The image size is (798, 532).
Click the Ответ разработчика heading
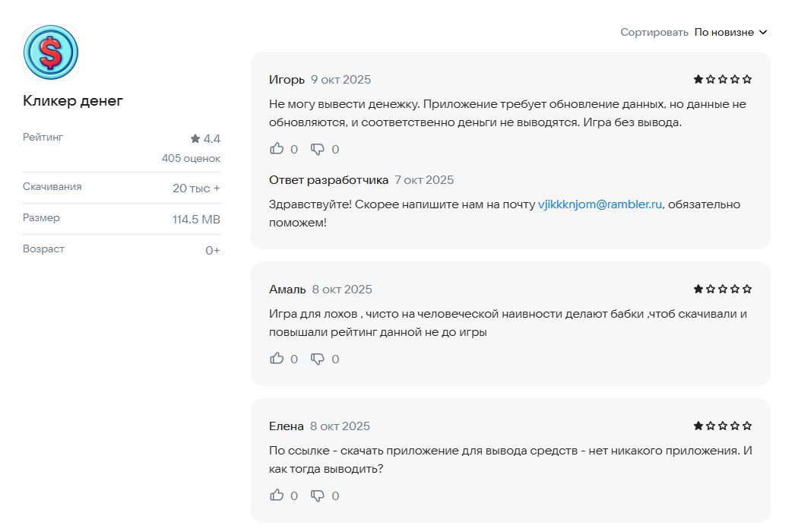click(328, 180)
